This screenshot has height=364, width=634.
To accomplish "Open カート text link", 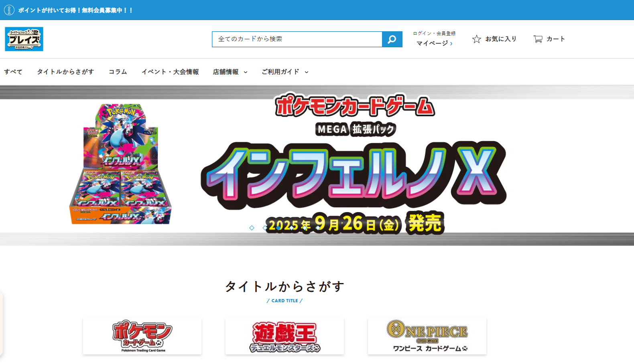I will pos(556,39).
